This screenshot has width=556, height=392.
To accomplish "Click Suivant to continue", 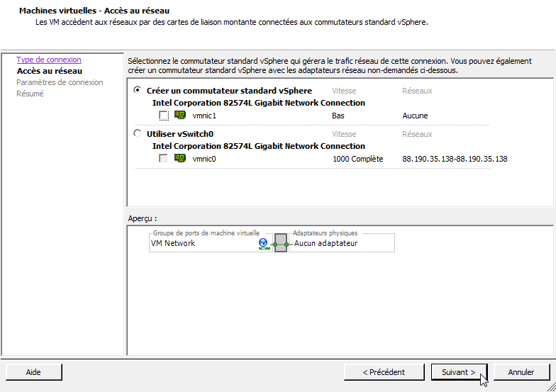I will click(x=459, y=372).
